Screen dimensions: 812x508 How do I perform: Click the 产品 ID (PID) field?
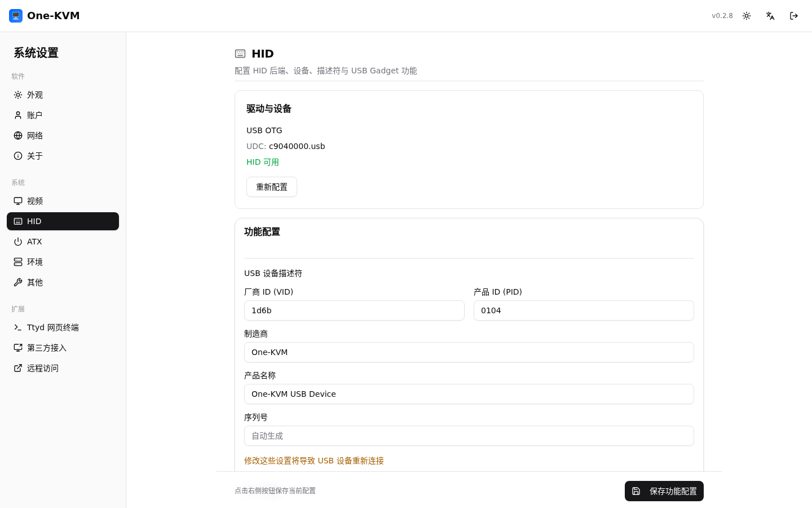[584, 310]
